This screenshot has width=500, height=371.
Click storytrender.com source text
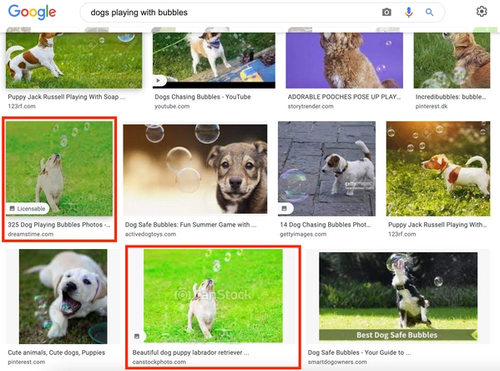pyautogui.click(x=311, y=106)
